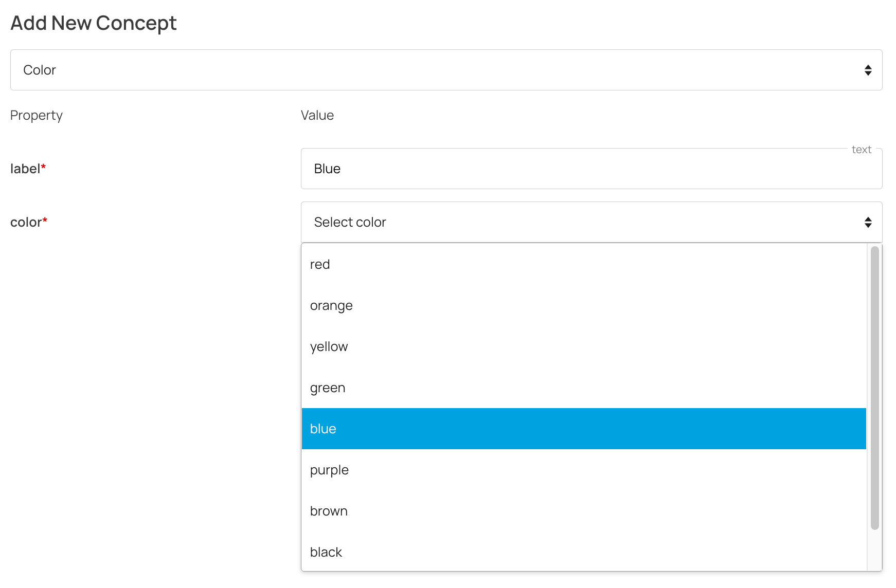This screenshot has height=588, width=896.
Task: Select green from the color options
Action: [328, 388]
